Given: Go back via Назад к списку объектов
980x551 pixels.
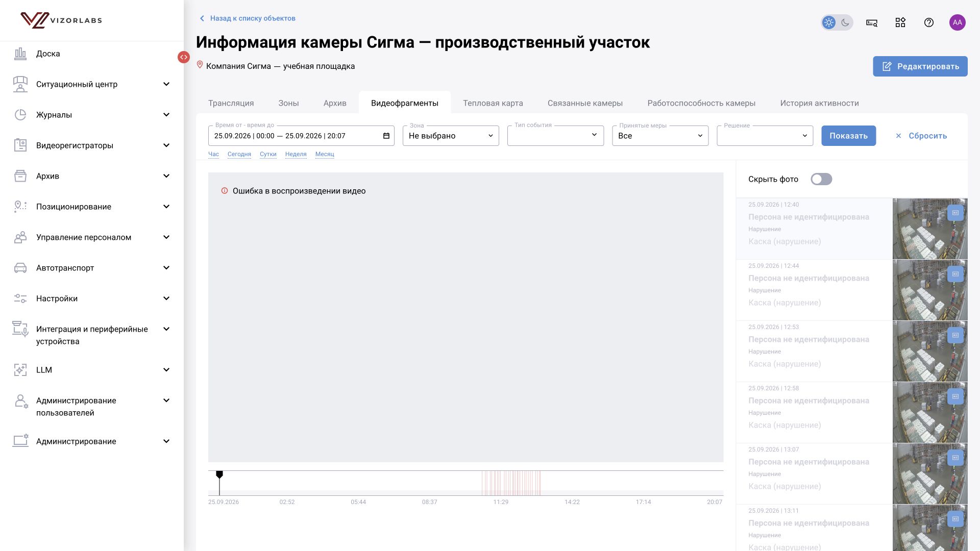Looking at the screenshot, I should point(248,18).
